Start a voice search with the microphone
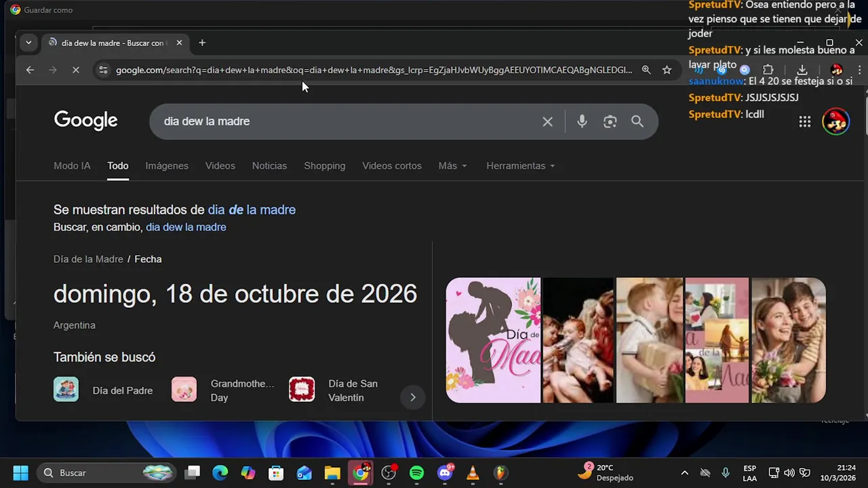This screenshot has width=868, height=488. [x=582, y=121]
